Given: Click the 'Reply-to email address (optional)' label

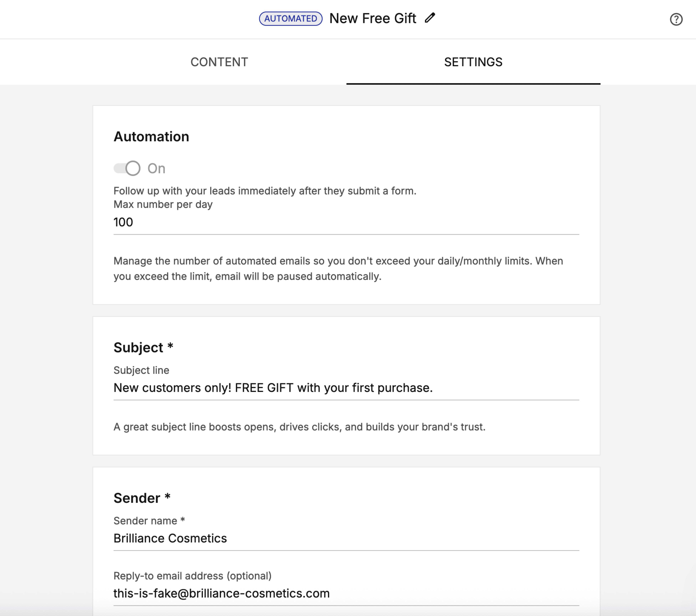Looking at the screenshot, I should point(192,576).
